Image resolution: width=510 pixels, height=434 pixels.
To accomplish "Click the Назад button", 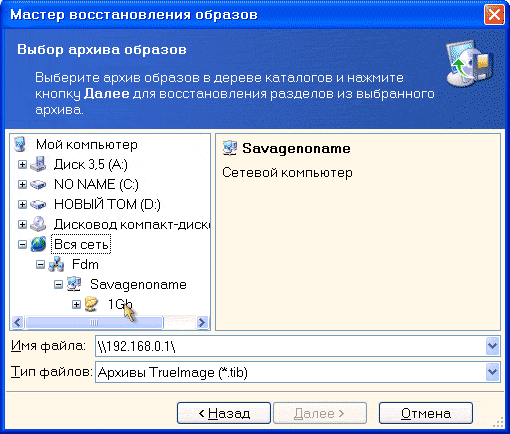I will 224,413.
